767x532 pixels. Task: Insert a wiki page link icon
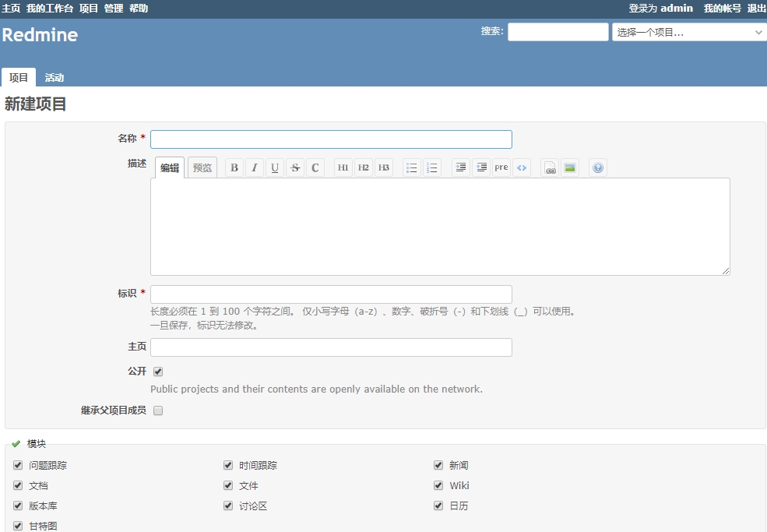pos(550,167)
